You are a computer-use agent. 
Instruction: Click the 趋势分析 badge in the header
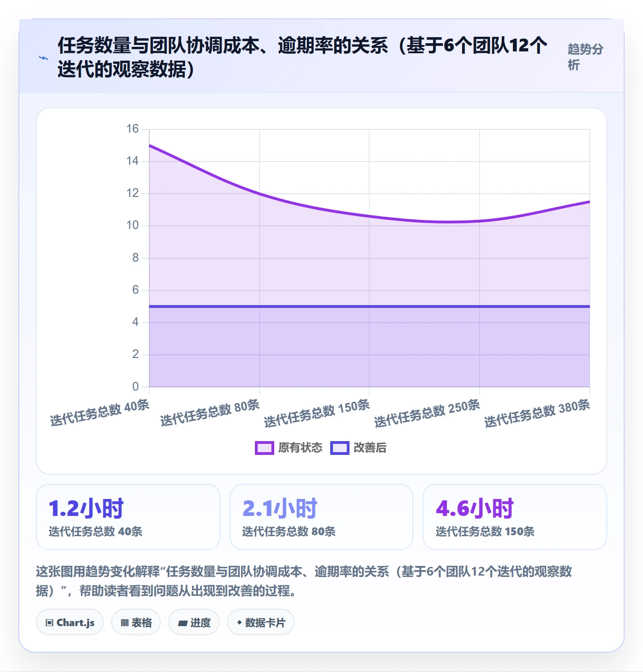[x=585, y=57]
